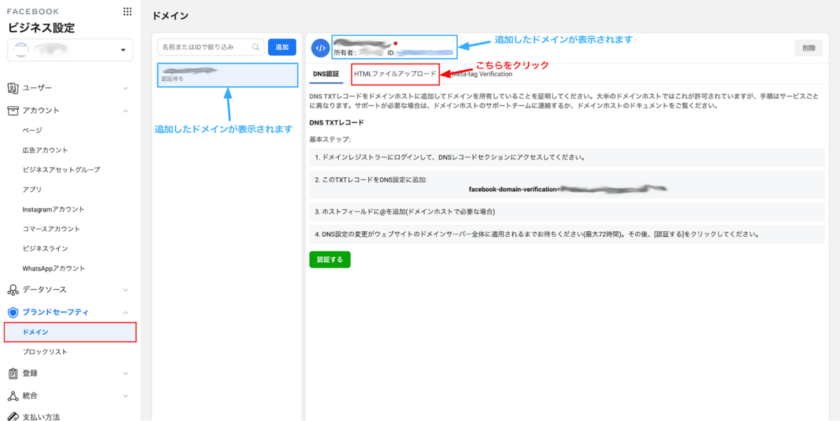Click the 登録 clipboard icon

pyautogui.click(x=13, y=373)
